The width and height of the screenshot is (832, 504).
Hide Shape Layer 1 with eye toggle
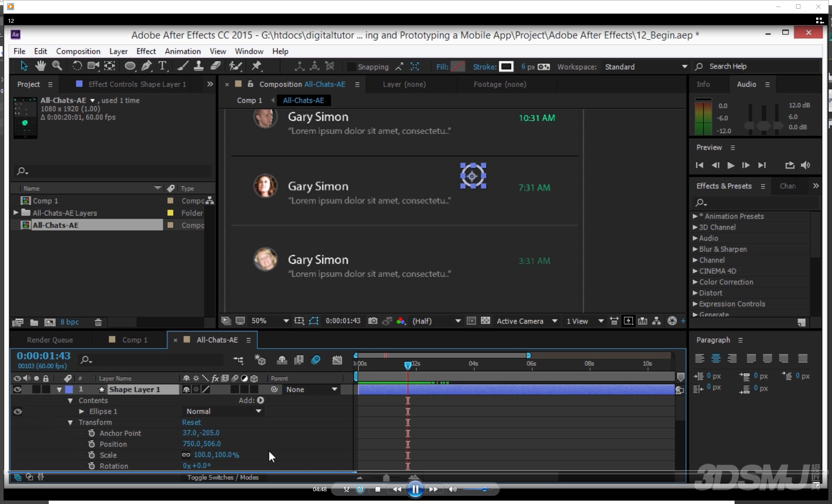coord(17,389)
